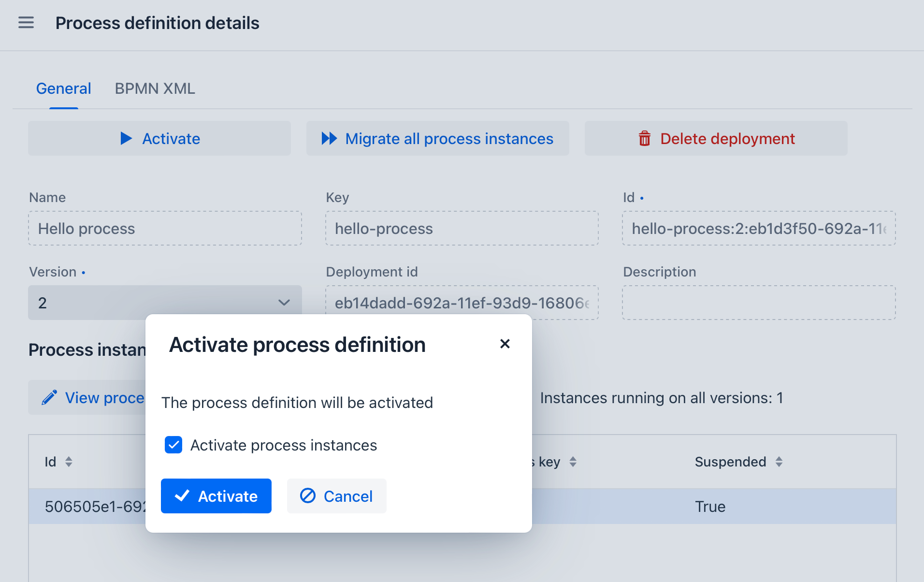Click the double-arrow migrate icon
Image resolution: width=924 pixels, height=582 pixels.
pyautogui.click(x=329, y=138)
